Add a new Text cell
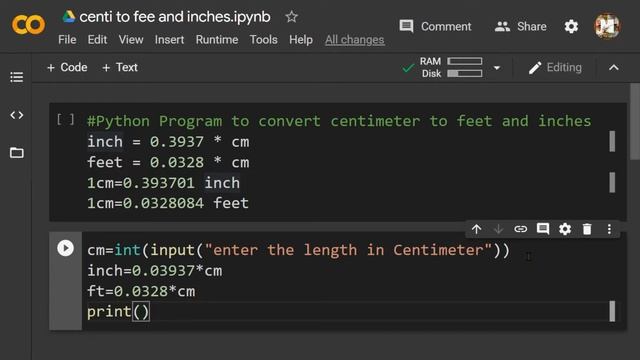640x360 pixels. tap(120, 67)
